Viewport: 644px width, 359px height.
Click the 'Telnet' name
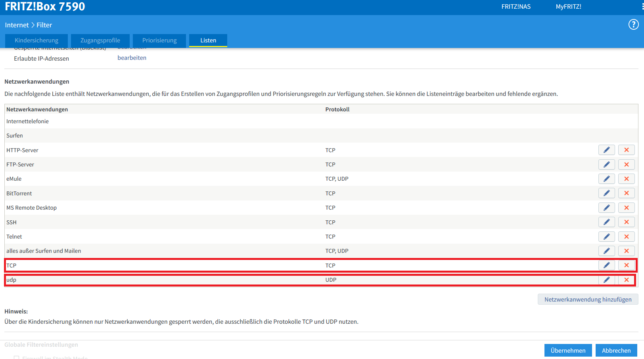click(x=14, y=237)
